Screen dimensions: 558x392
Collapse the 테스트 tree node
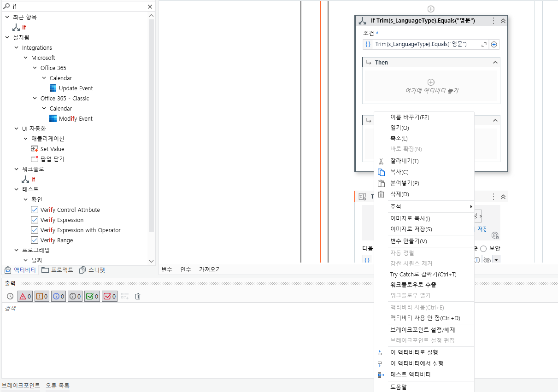pyautogui.click(x=16, y=189)
